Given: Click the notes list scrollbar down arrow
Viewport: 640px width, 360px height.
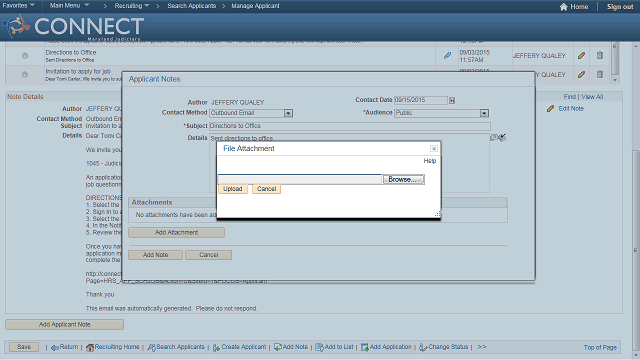Looking at the screenshot, I should (x=615, y=80).
